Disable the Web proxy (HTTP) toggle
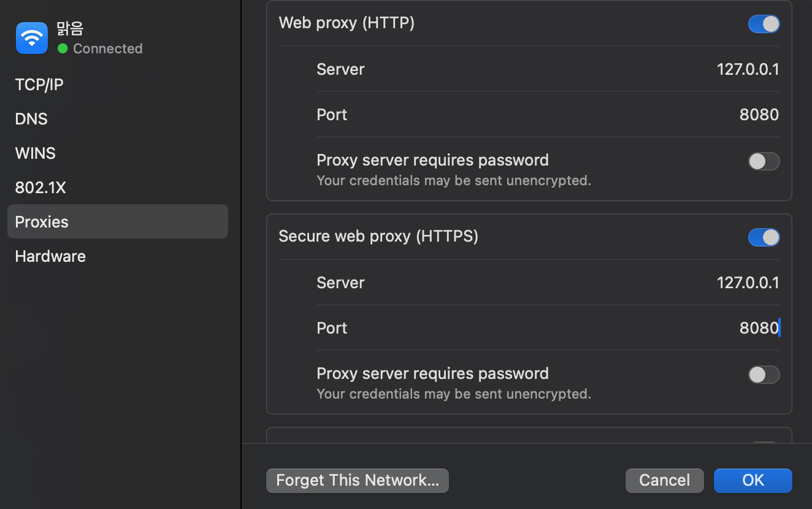This screenshot has width=812, height=509. coord(764,24)
